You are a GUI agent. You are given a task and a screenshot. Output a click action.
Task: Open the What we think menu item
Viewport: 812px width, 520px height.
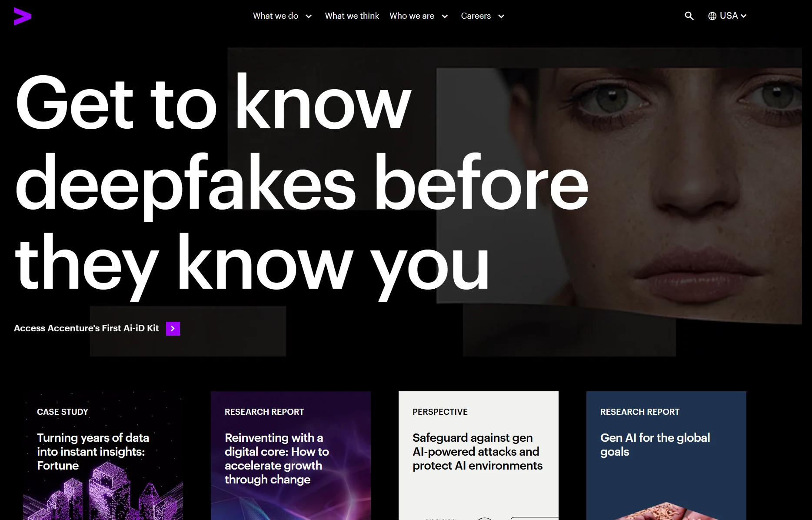click(x=352, y=16)
